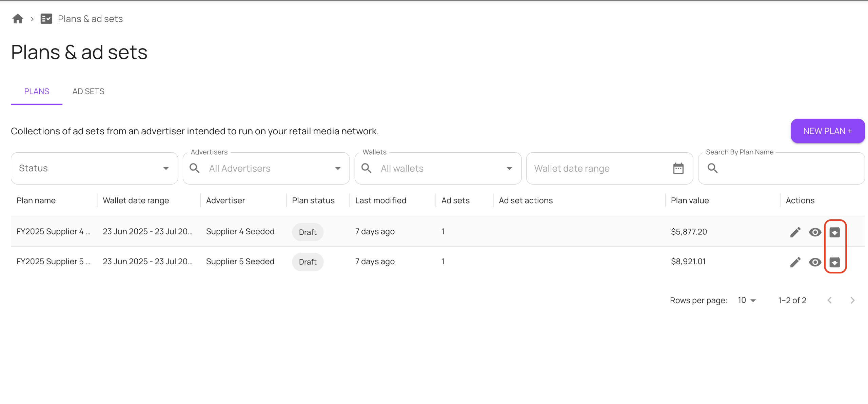Click the $5,877.20 plan value

(x=689, y=232)
